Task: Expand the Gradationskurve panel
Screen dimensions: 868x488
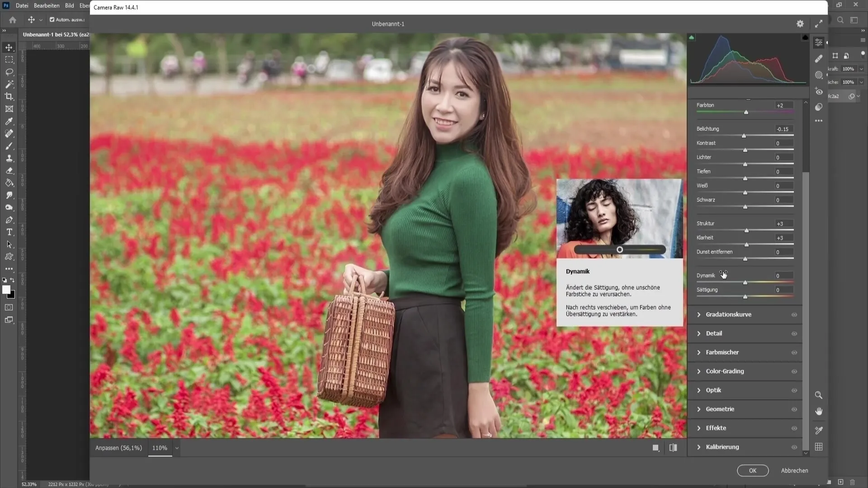Action: click(x=699, y=314)
